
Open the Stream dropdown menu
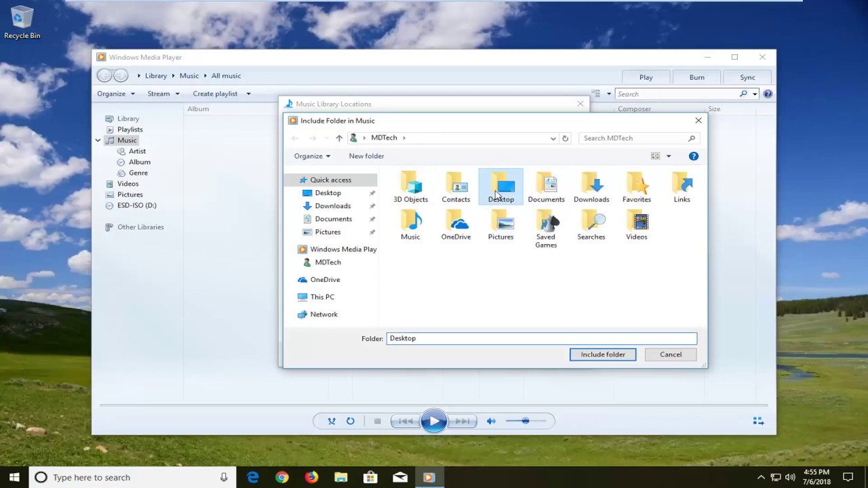(163, 94)
